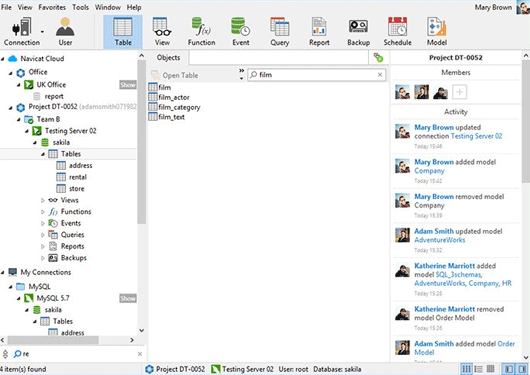
Task: Open the Window menu
Action: click(x=108, y=7)
